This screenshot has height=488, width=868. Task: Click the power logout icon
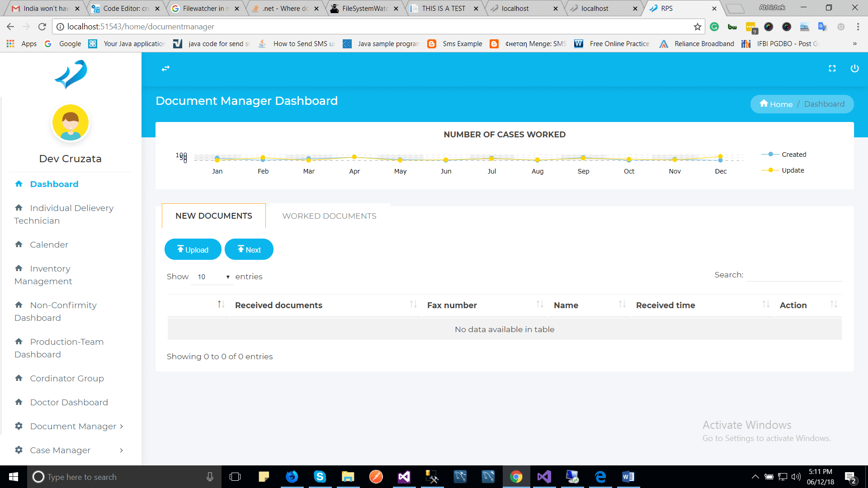(x=854, y=68)
